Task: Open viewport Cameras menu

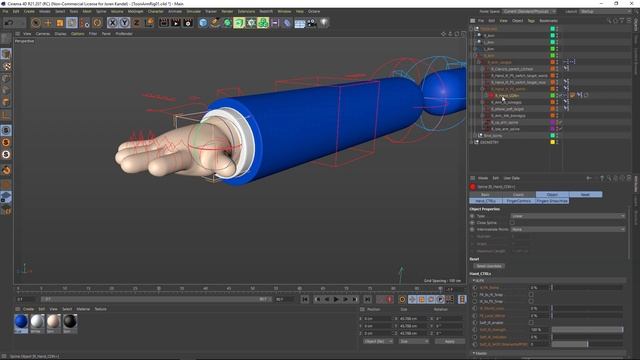Action: [x=42, y=34]
